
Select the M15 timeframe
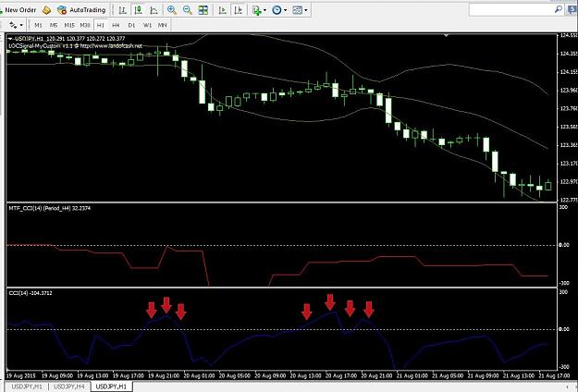click(x=69, y=25)
